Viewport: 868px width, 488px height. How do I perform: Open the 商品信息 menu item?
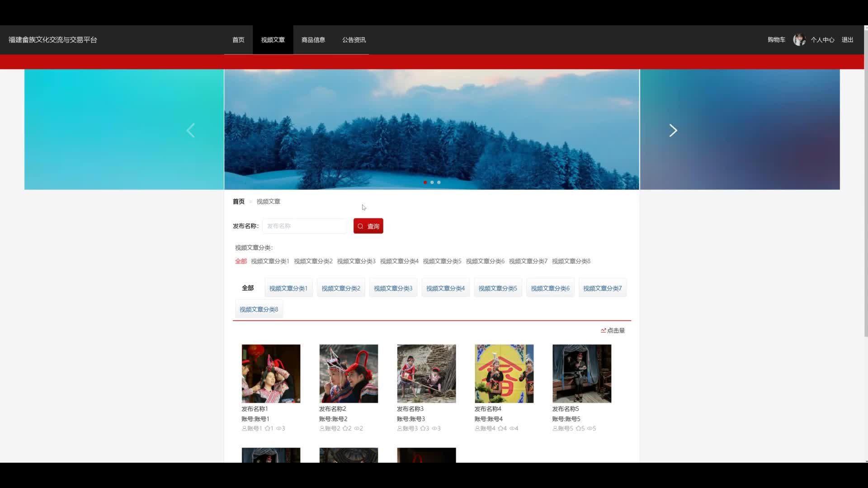coord(313,40)
